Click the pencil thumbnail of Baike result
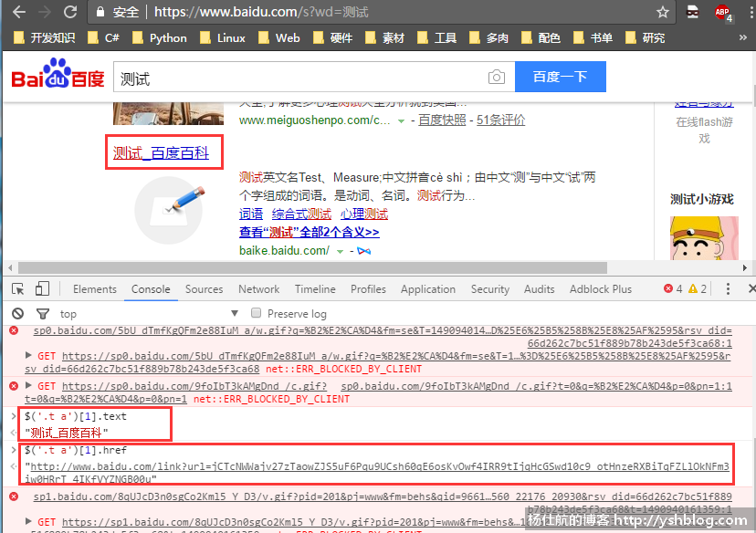Image resolution: width=756 pixels, height=533 pixels. click(168, 210)
